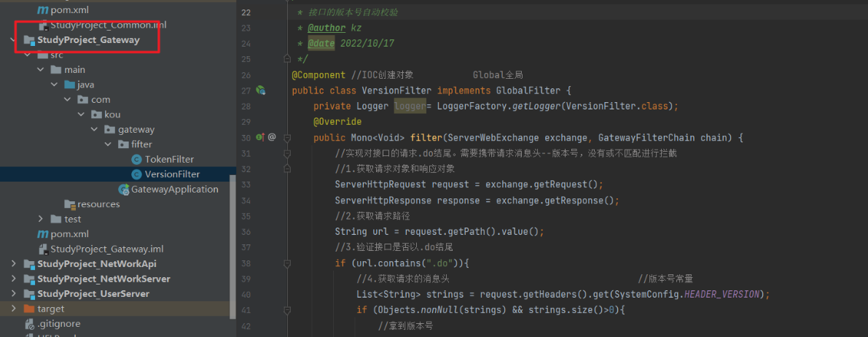The height and width of the screenshot is (337, 868).
Task: Expand the StudyProject_NetWorkServer module
Action: click(13, 279)
